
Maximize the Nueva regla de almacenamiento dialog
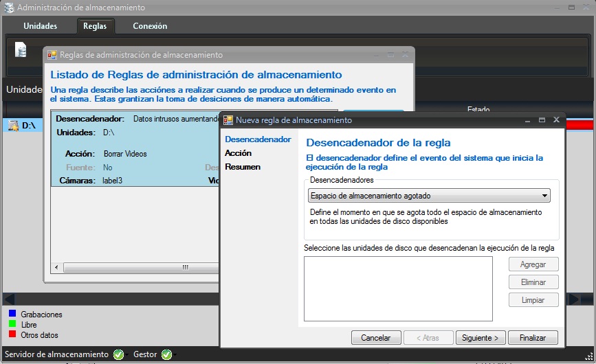(542, 120)
